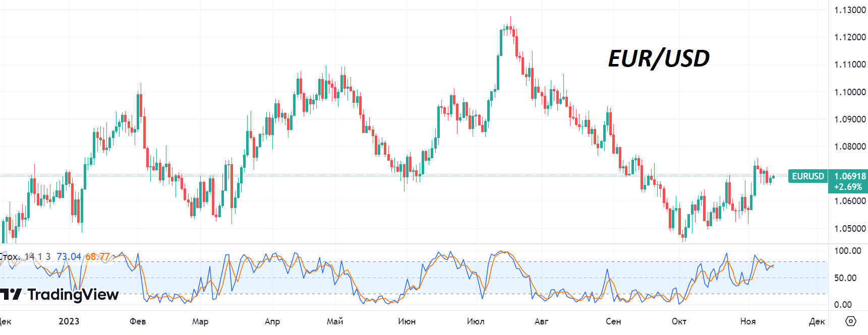The image size is (868, 335).
Task: Click the TradingView logo
Action: pos(60,294)
